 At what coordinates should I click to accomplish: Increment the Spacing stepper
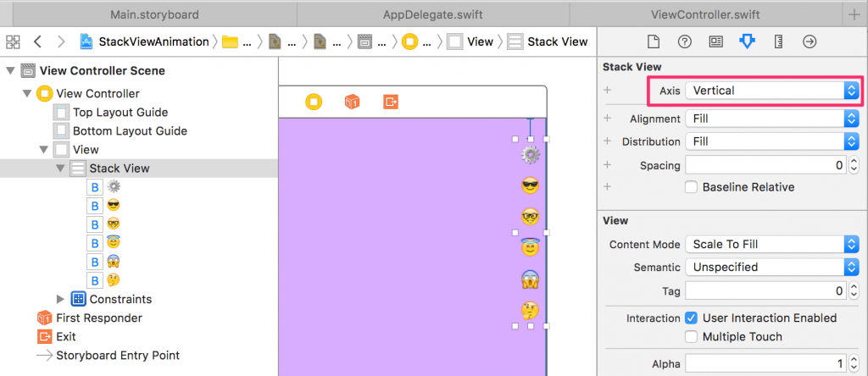(853, 162)
